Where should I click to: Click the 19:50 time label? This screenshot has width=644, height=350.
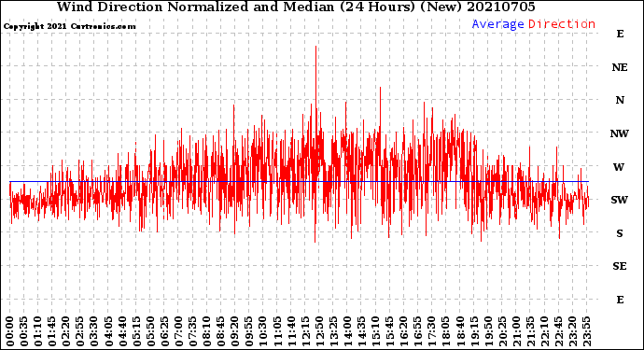click(488, 331)
